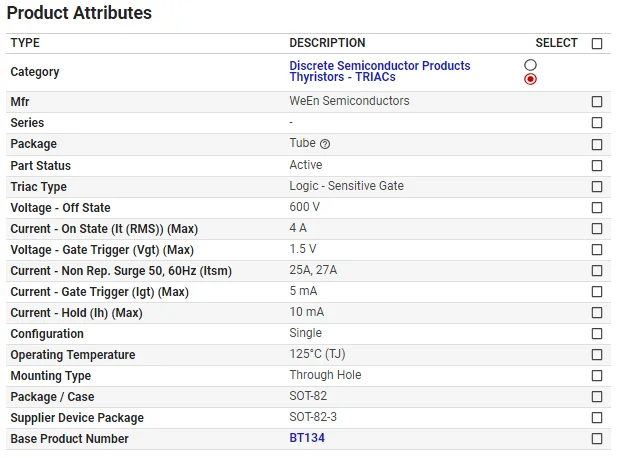
Task: Enable the Part Status Active checkbox
Action: coord(597,165)
